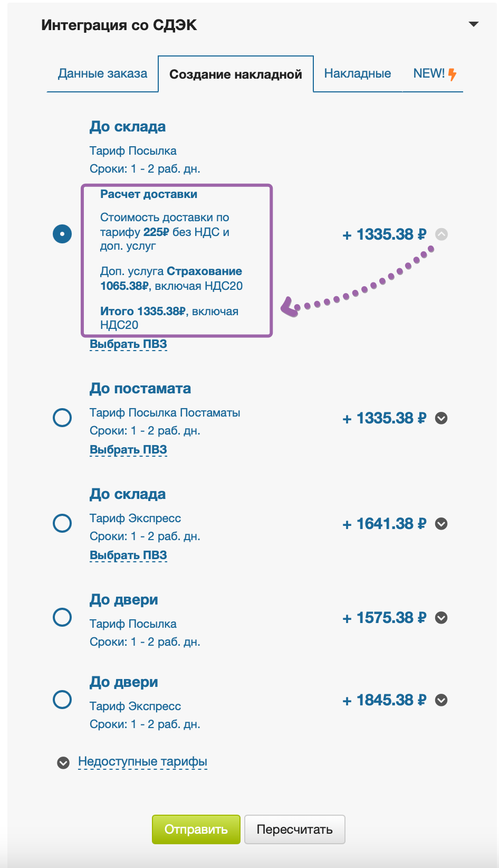Show cost breakdown chevron beside 1575.38 ₽
Image resolution: width=499 pixels, height=868 pixels.
tap(442, 618)
